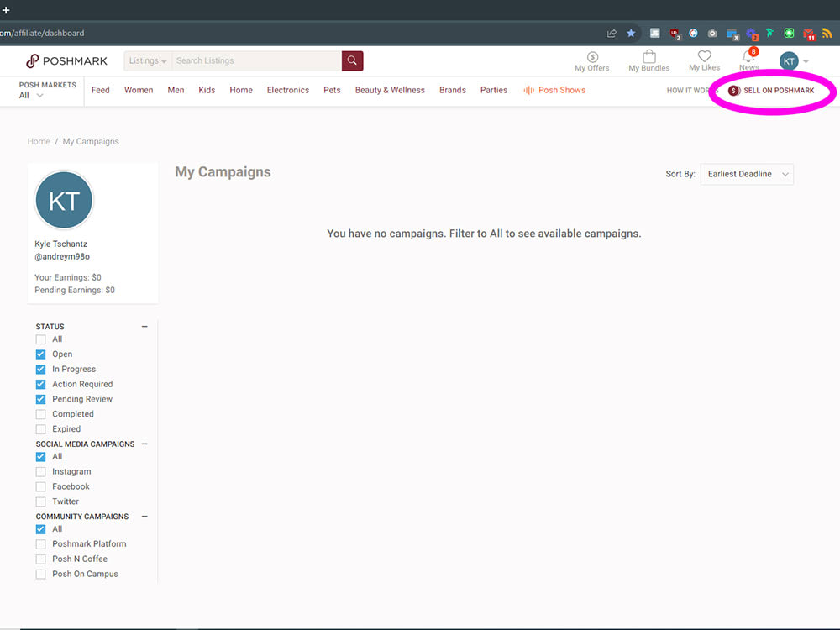Open My Offers dollar icon
Image resolution: width=840 pixels, height=630 pixels.
click(592, 61)
